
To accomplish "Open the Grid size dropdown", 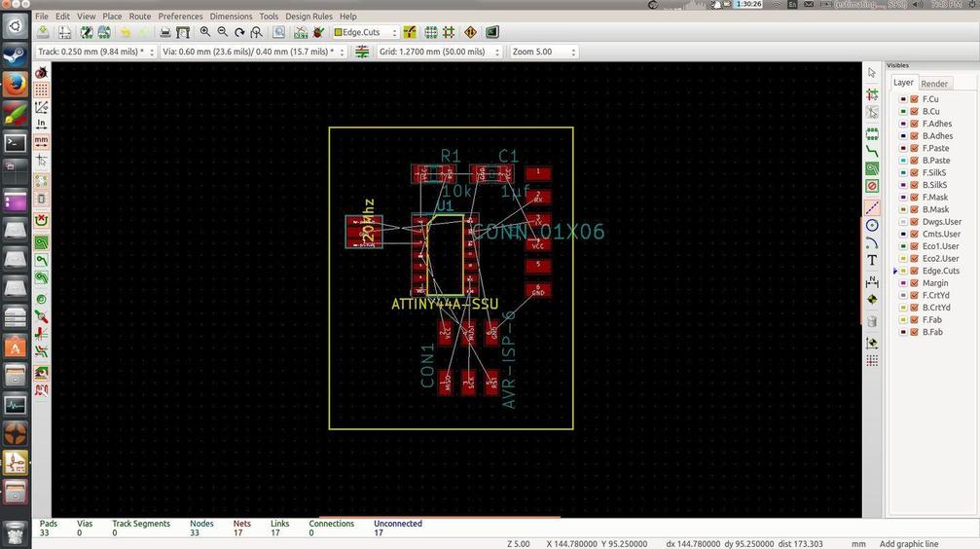I will tap(439, 52).
